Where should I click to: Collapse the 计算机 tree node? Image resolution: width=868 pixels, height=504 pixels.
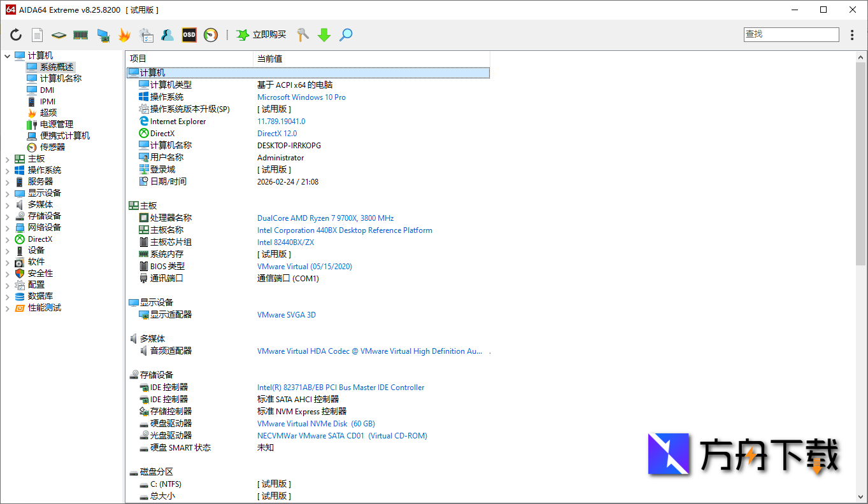[x=7, y=55]
